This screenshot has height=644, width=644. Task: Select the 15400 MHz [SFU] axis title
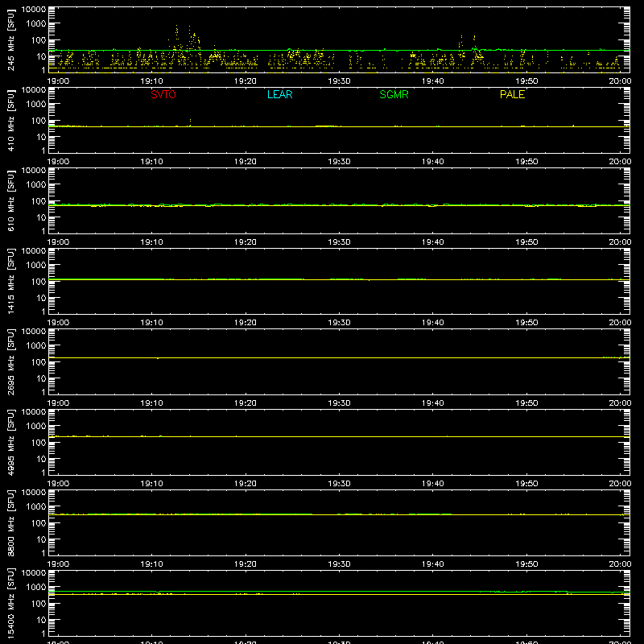click(11, 603)
